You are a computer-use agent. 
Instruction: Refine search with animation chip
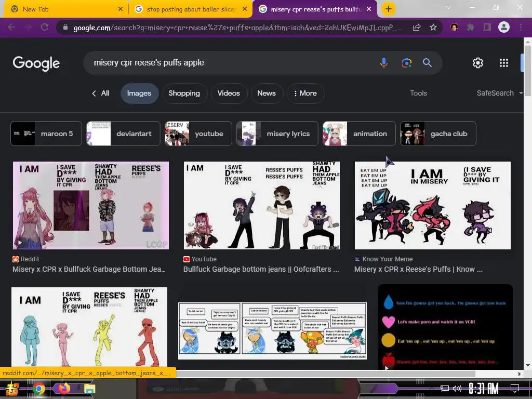pyautogui.click(x=359, y=134)
